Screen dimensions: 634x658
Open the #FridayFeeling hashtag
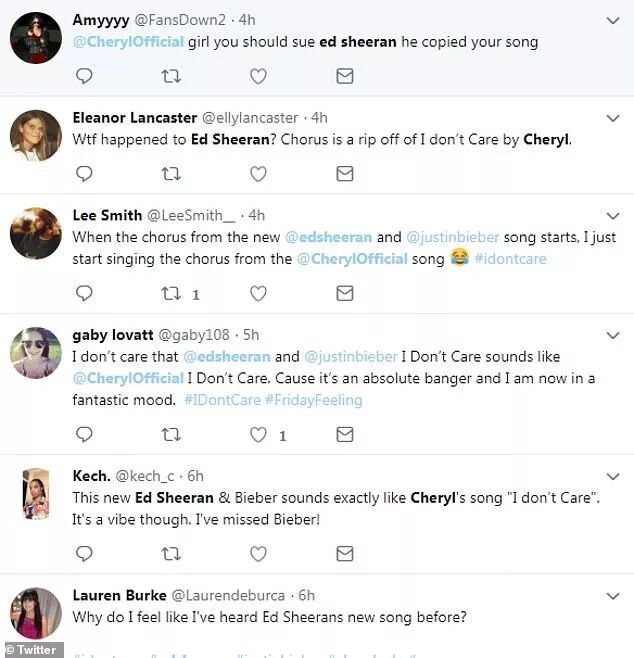[313, 400]
